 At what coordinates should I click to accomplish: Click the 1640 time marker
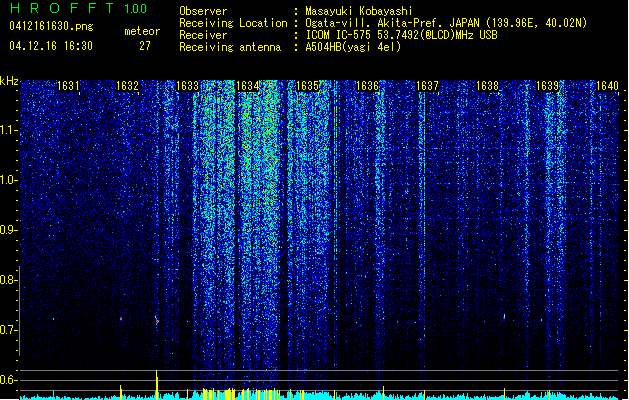coord(607,86)
